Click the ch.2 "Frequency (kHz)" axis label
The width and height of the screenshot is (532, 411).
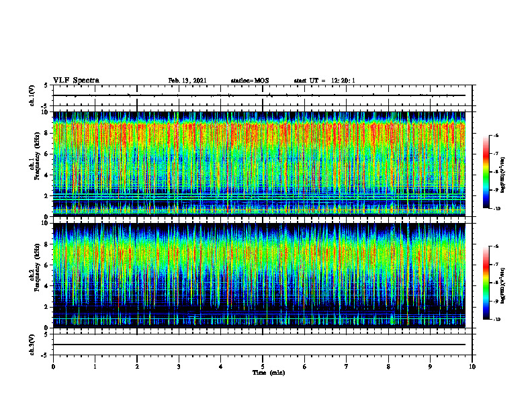click(x=38, y=267)
